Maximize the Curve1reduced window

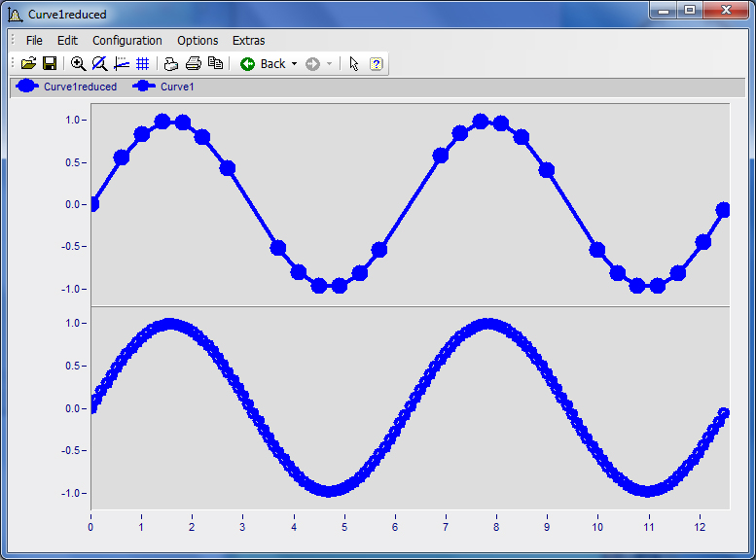(690, 10)
